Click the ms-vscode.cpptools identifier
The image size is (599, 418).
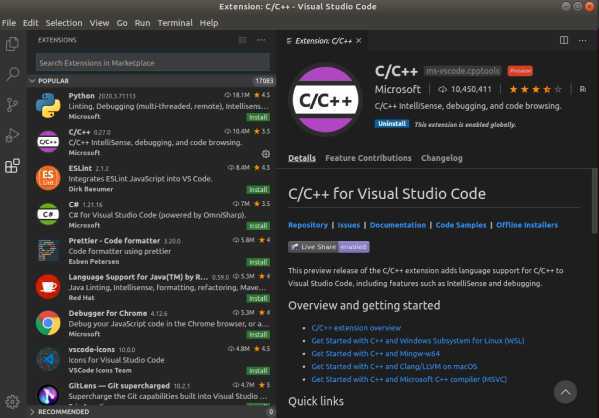pos(462,71)
